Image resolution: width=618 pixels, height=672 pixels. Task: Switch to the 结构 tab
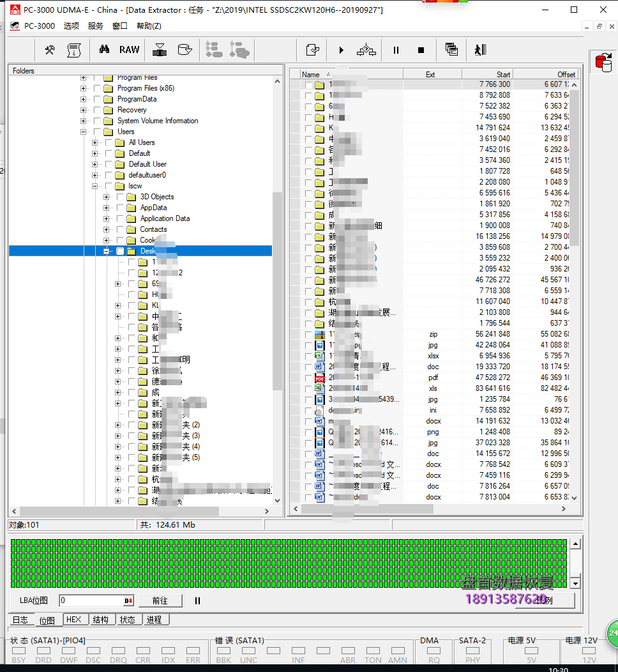101,619
